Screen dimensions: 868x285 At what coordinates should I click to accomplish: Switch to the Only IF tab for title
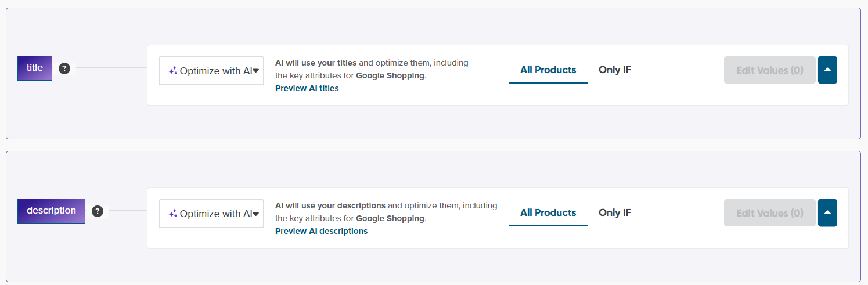[614, 70]
